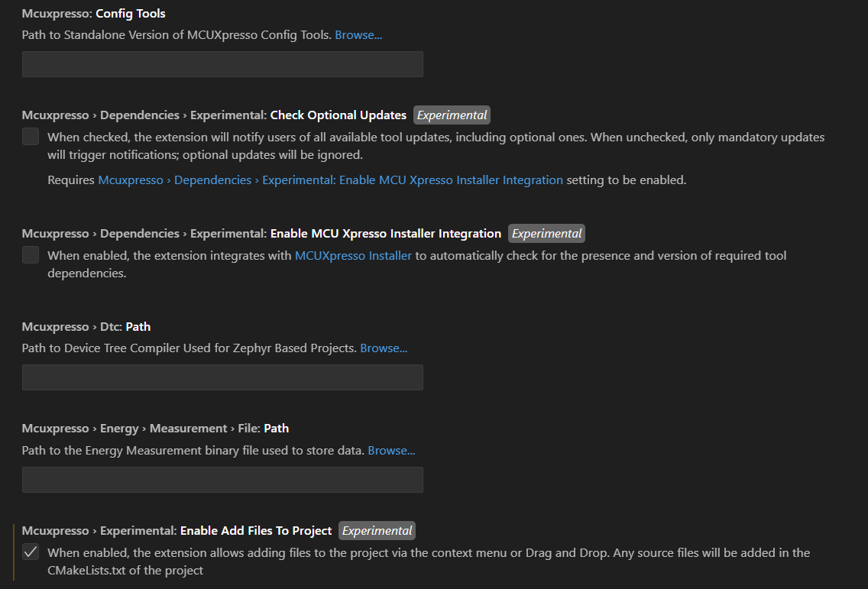This screenshot has width=868, height=589.
Task: Click Browse for Config Tools path
Action: pos(358,34)
